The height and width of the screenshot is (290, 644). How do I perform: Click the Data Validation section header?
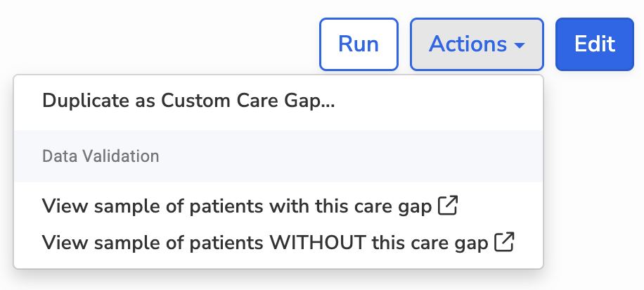(x=101, y=156)
